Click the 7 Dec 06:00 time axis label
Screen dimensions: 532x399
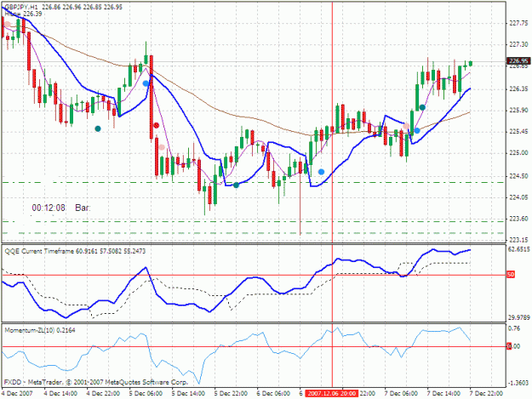(401, 393)
